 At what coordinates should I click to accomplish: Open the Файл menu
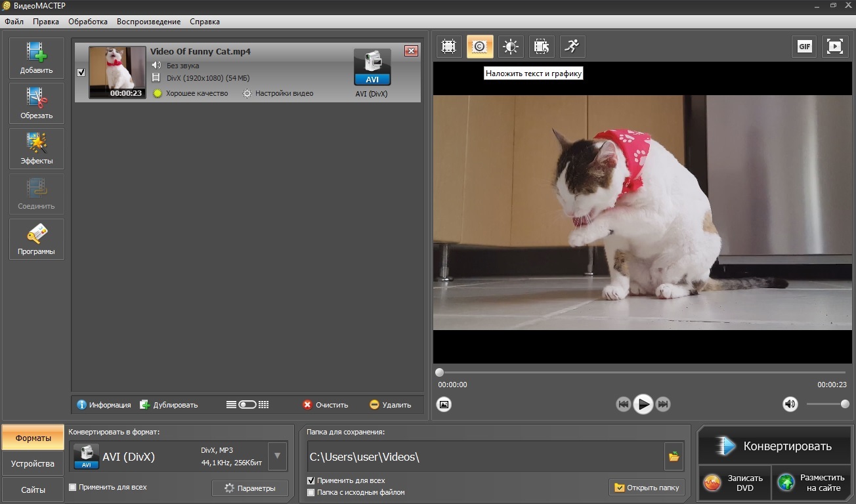point(14,22)
